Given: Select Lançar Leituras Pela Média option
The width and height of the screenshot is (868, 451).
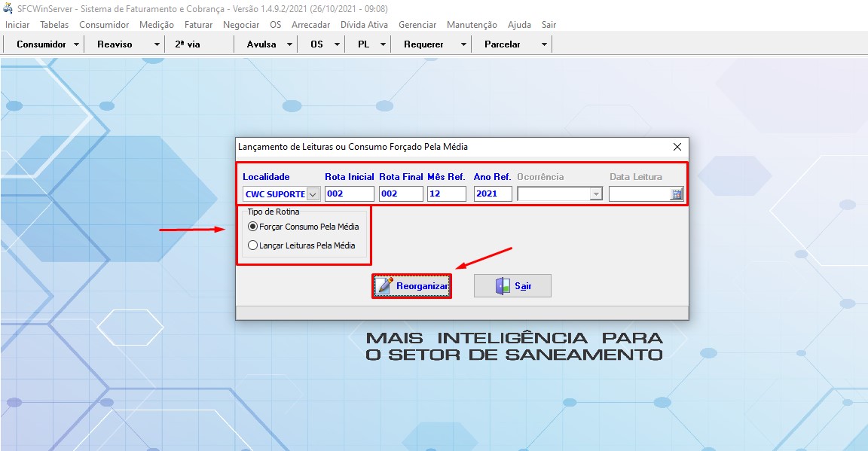Looking at the screenshot, I should (x=253, y=245).
